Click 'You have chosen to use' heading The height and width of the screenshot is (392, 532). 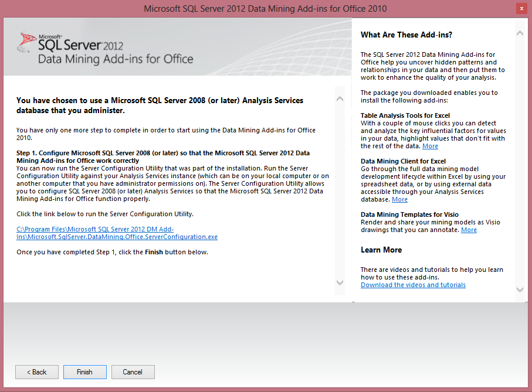point(160,105)
